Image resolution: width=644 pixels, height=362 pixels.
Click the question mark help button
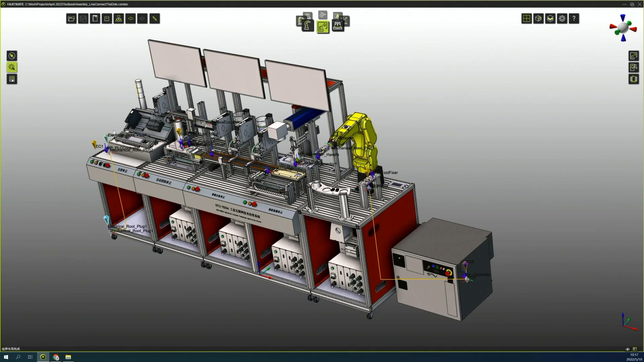pos(574,19)
